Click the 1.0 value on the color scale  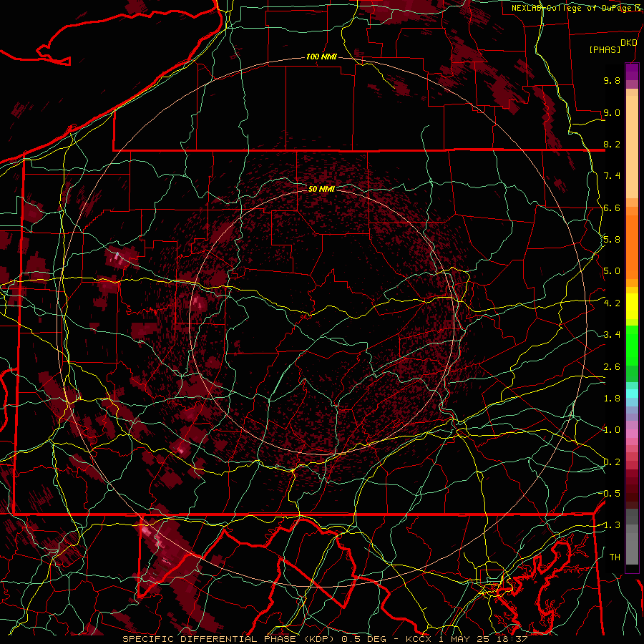[612, 430]
